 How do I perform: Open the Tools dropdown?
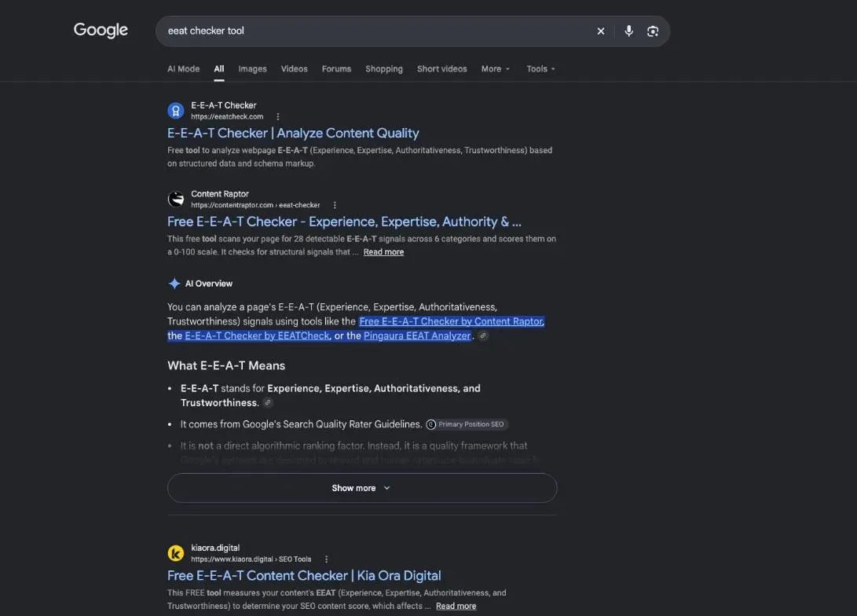pyautogui.click(x=540, y=69)
